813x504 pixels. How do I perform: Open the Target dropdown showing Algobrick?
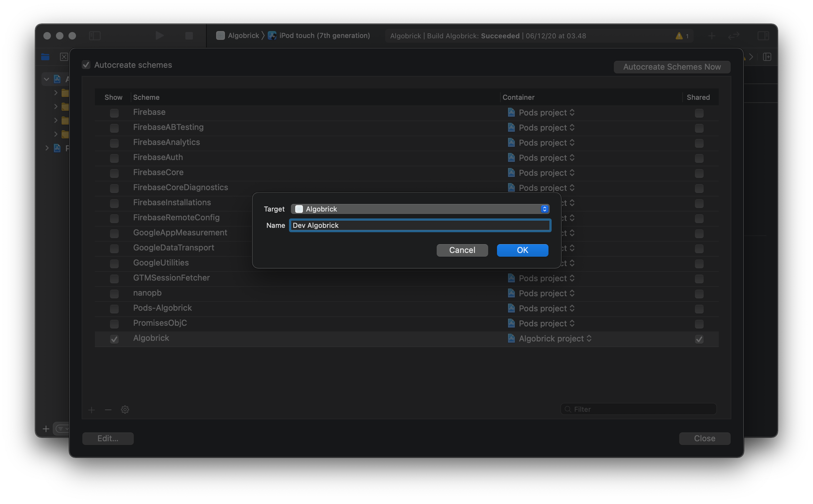420,209
